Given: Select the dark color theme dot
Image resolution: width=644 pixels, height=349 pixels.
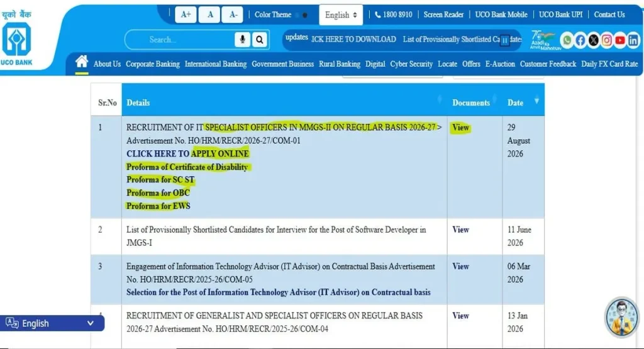Looking at the screenshot, I should tap(305, 15).
